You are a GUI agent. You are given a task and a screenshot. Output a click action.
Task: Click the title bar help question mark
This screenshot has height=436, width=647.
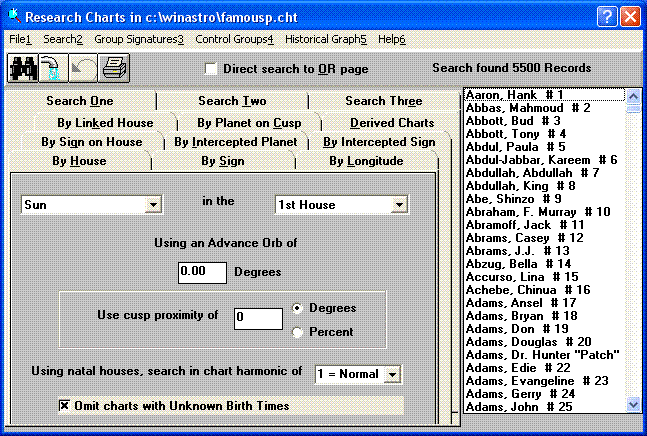coord(607,17)
